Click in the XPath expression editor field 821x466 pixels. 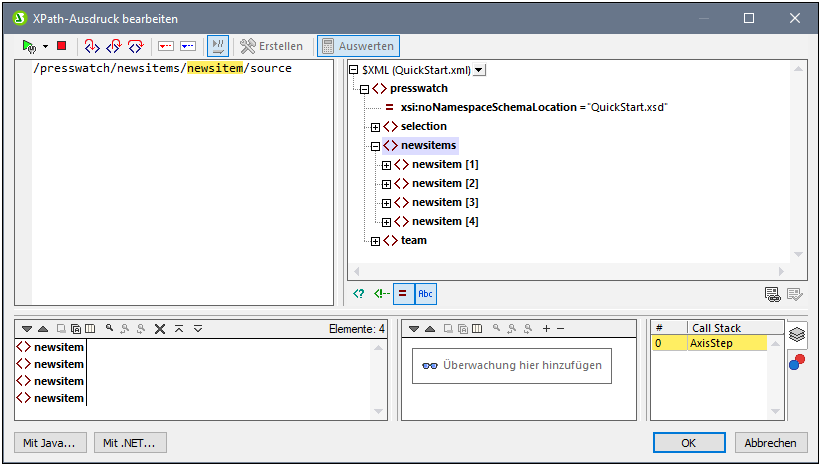[180, 180]
